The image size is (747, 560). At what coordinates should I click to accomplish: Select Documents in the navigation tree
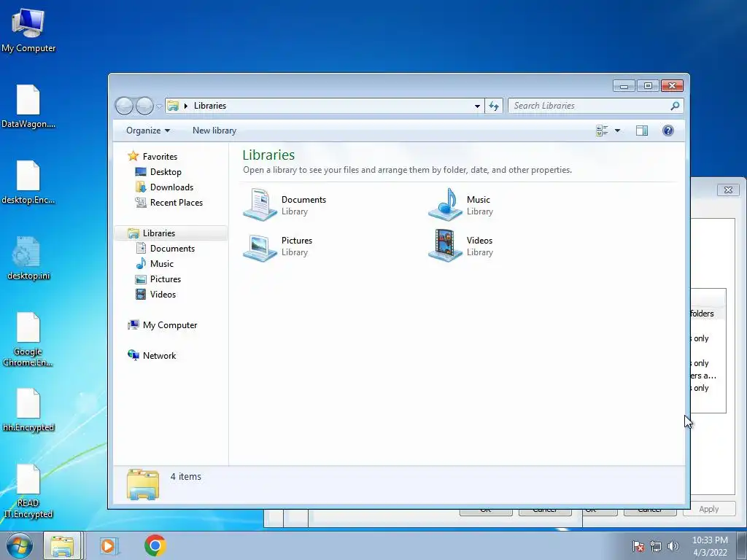(165, 248)
